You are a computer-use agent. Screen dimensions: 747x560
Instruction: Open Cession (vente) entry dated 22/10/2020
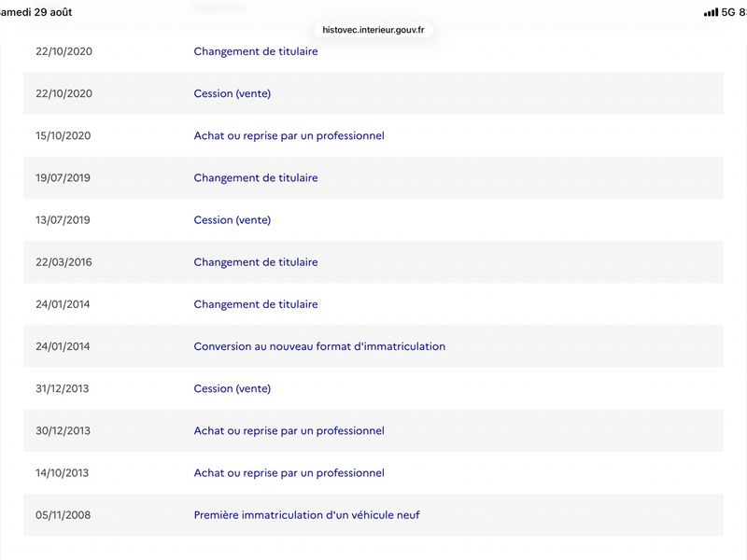232,93
